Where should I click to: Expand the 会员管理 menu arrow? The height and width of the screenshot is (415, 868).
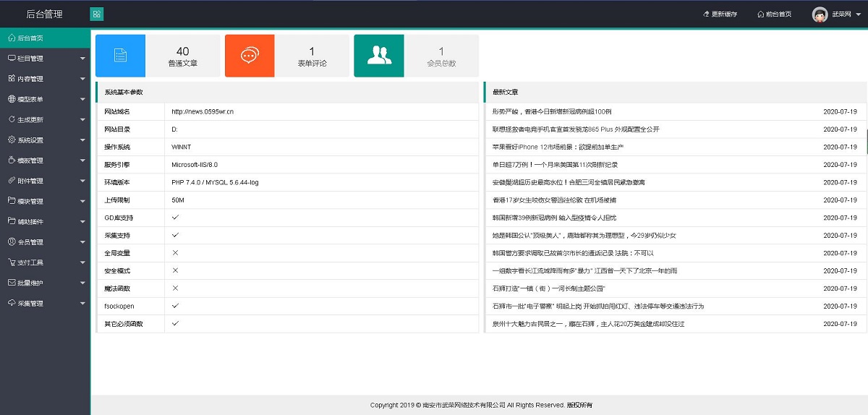[x=82, y=242]
